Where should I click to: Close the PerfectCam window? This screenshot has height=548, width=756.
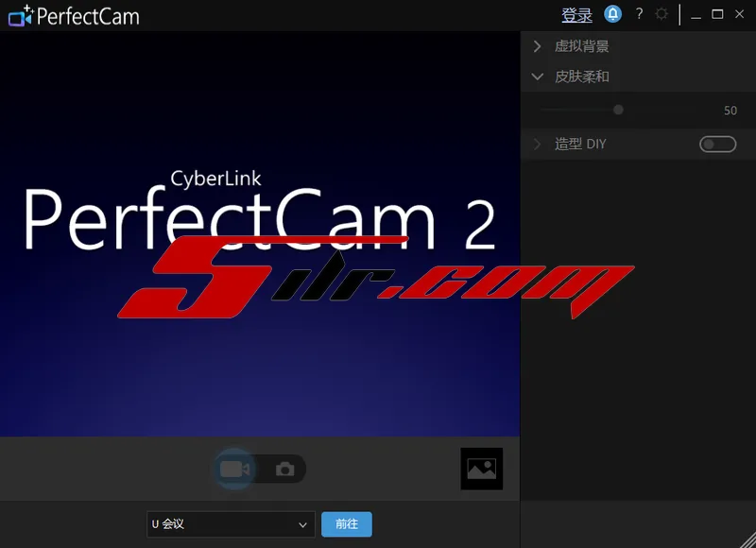point(739,14)
